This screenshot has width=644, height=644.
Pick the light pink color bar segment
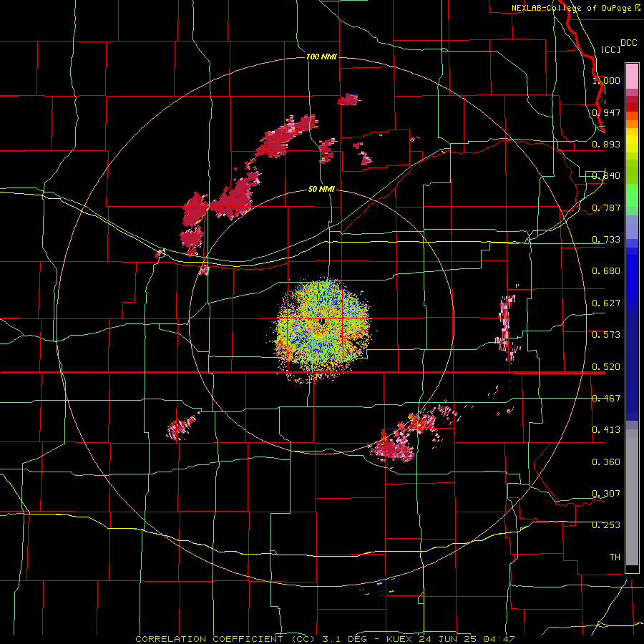(632, 77)
